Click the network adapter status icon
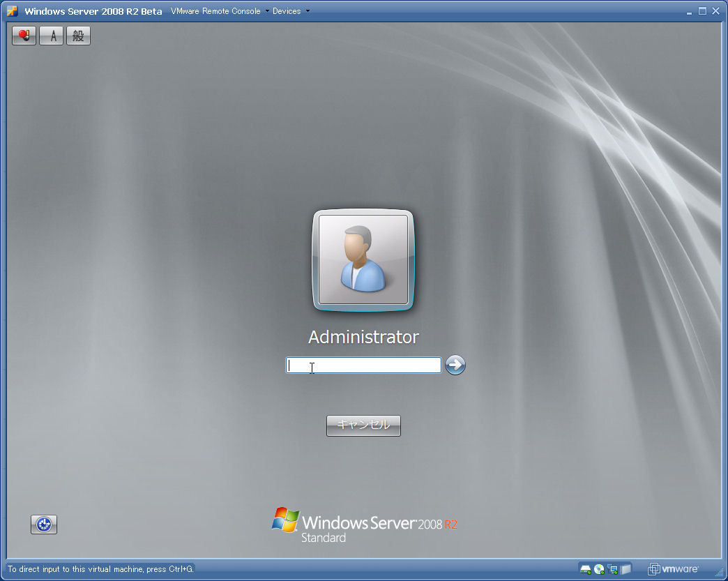 click(612, 569)
